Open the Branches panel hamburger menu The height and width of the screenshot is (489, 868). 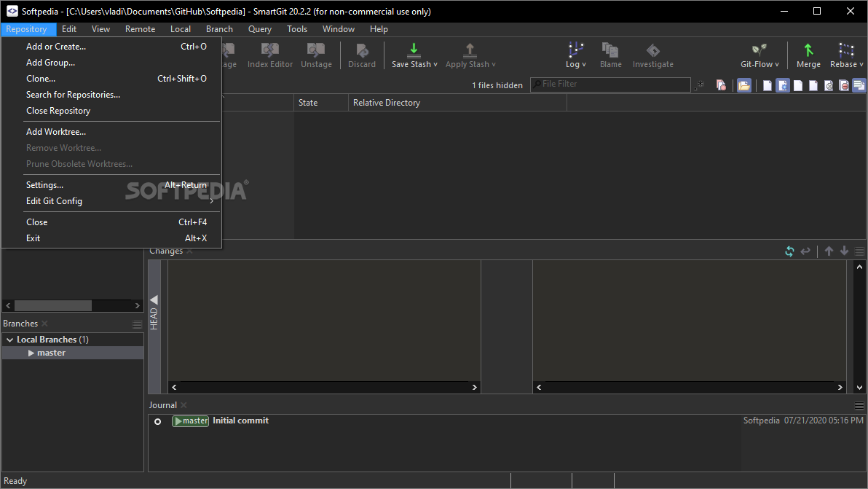(x=138, y=324)
